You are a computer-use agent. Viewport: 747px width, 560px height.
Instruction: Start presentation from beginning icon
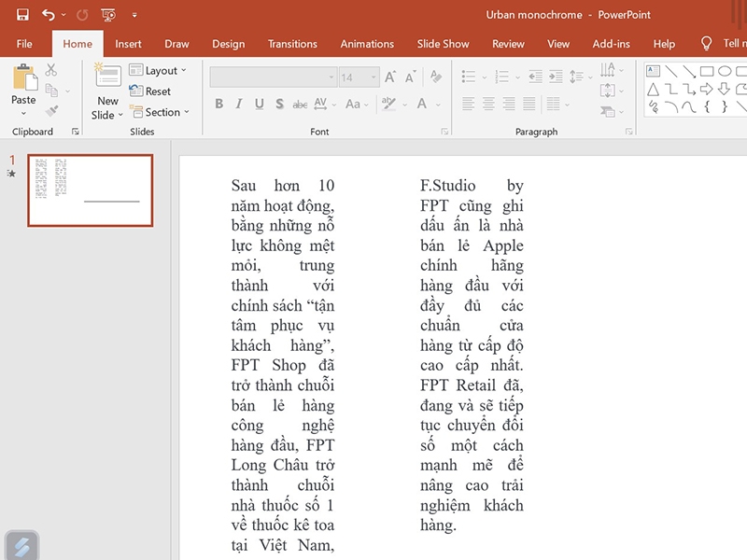pyautogui.click(x=108, y=15)
